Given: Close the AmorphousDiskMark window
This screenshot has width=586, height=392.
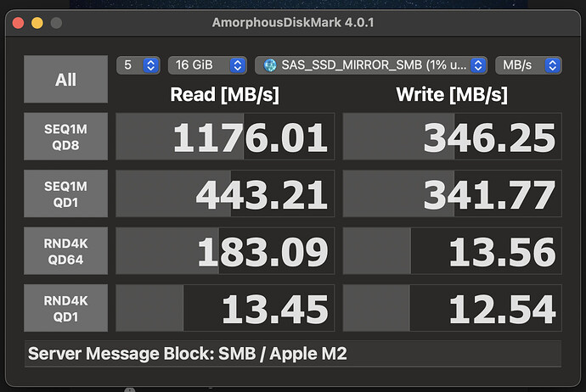Looking at the screenshot, I should pyautogui.click(x=20, y=23).
